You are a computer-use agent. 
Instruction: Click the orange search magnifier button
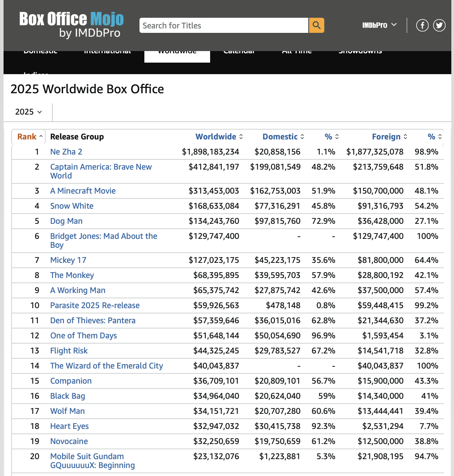(x=316, y=25)
